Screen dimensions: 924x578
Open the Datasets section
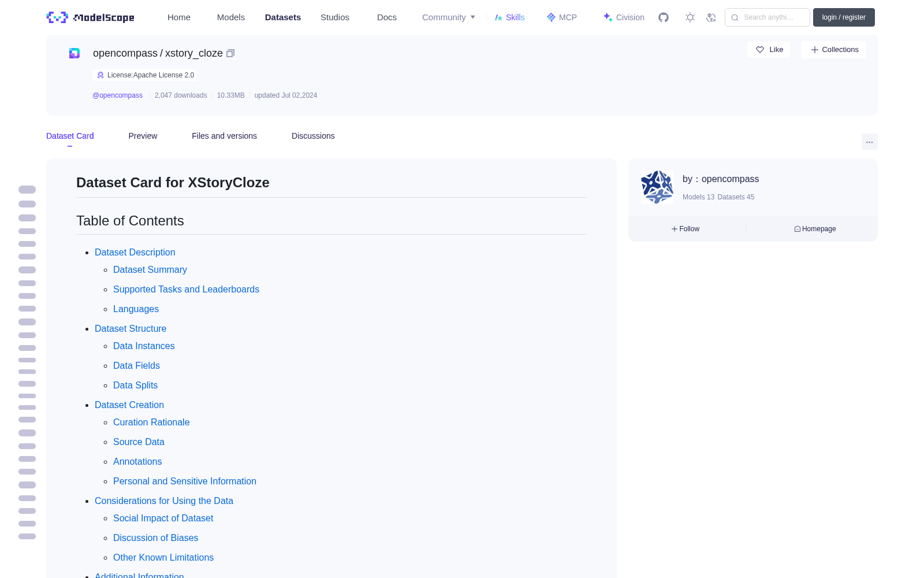point(283,17)
